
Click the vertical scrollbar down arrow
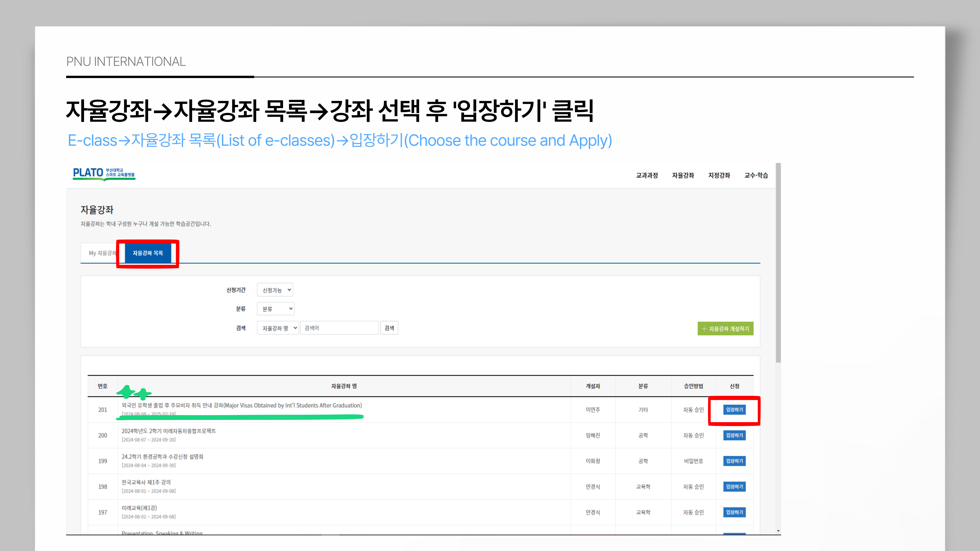point(778,531)
